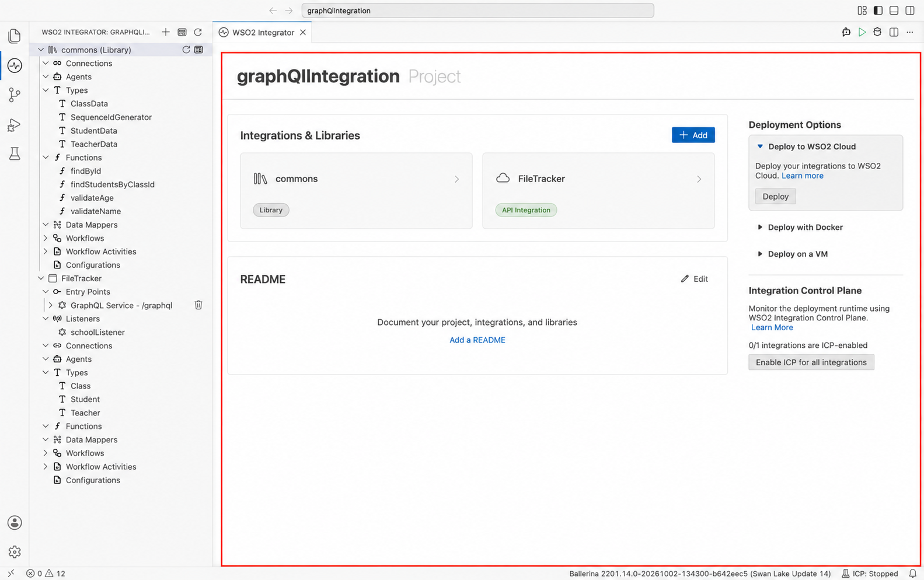Image resolution: width=924 pixels, height=580 pixels.
Task: Open the Run and Debug icon
Action: [15, 125]
